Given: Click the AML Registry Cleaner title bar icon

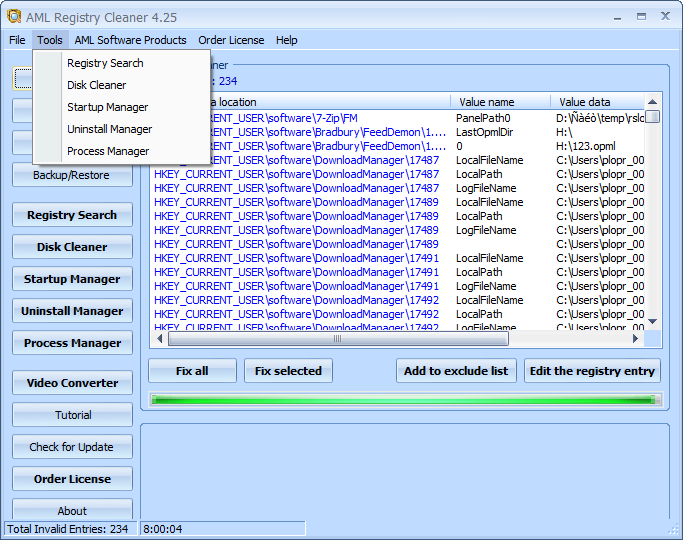Looking at the screenshot, I should tap(14, 17).
